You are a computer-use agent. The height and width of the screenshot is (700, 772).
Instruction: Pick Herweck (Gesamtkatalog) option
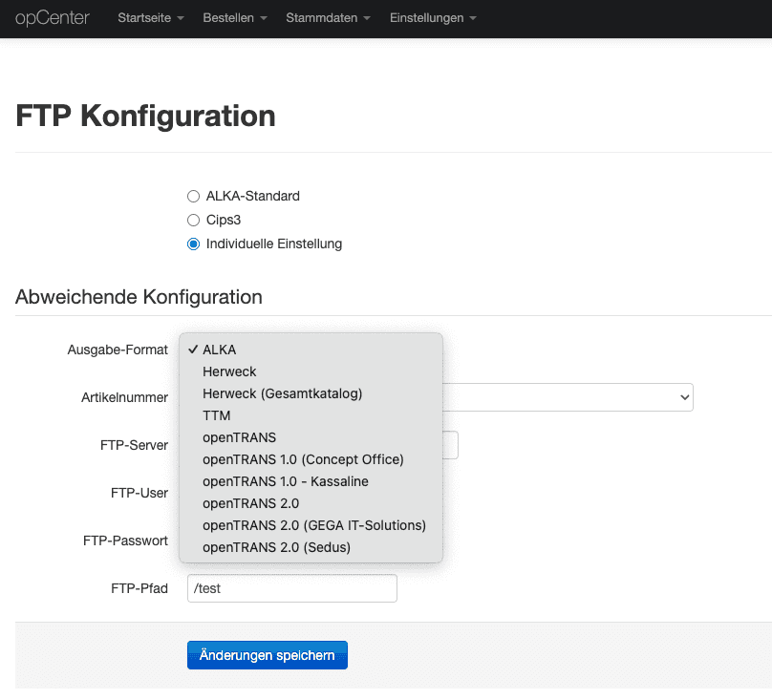click(311, 393)
